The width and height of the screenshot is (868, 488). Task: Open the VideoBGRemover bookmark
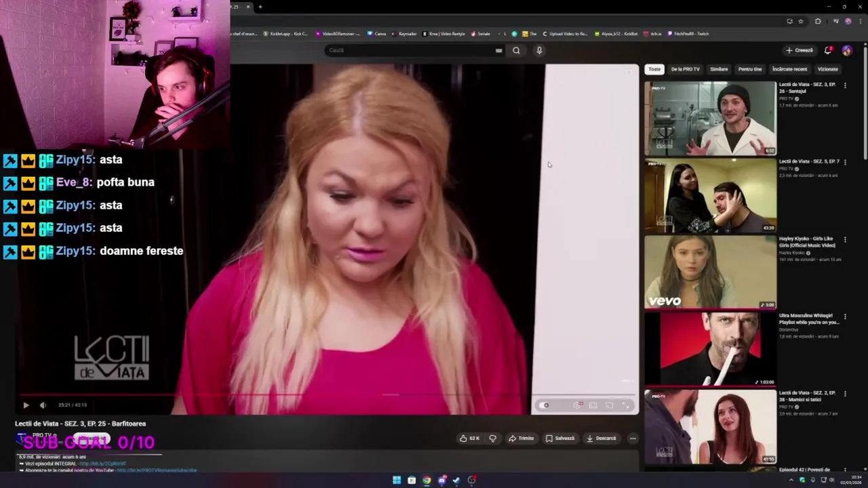tap(338, 34)
